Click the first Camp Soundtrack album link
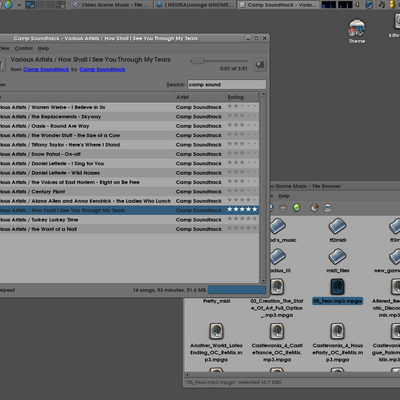Screen dimensions: 400x400 [46, 69]
